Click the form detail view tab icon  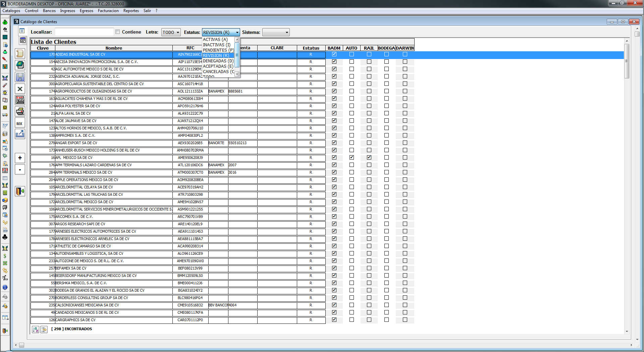[x=22, y=41]
